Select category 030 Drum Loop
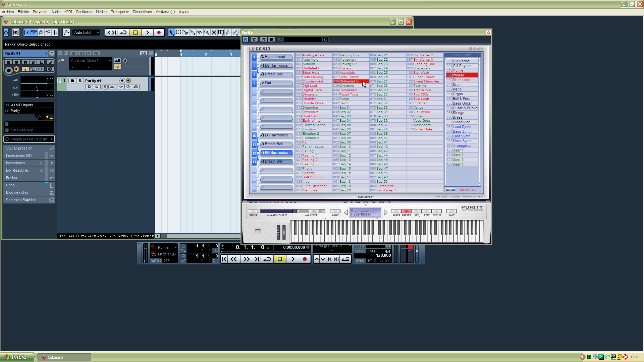This screenshot has width=644, height=362. pos(462,80)
